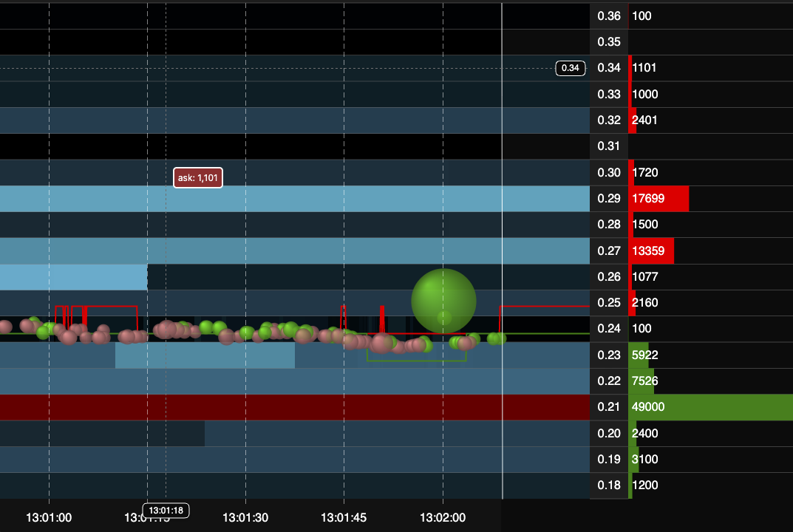Click the 0.32 price level label
The width and height of the screenshot is (793, 532).
pyautogui.click(x=609, y=120)
